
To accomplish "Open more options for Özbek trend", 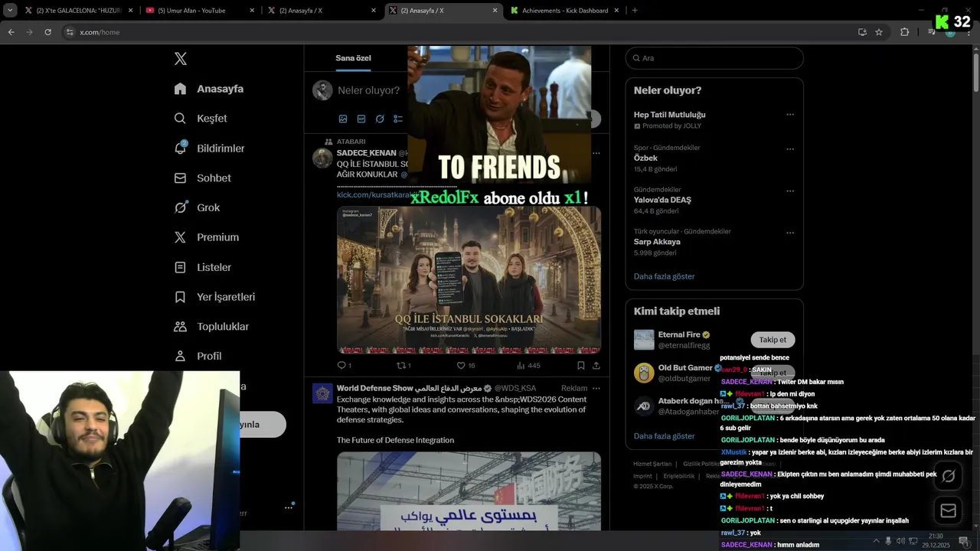I will (x=790, y=149).
